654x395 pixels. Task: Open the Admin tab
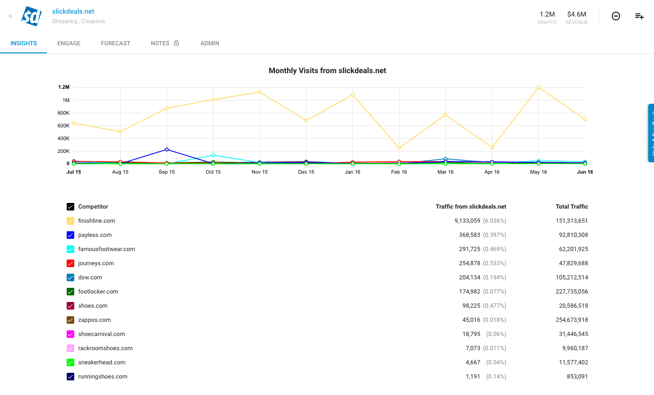210,43
